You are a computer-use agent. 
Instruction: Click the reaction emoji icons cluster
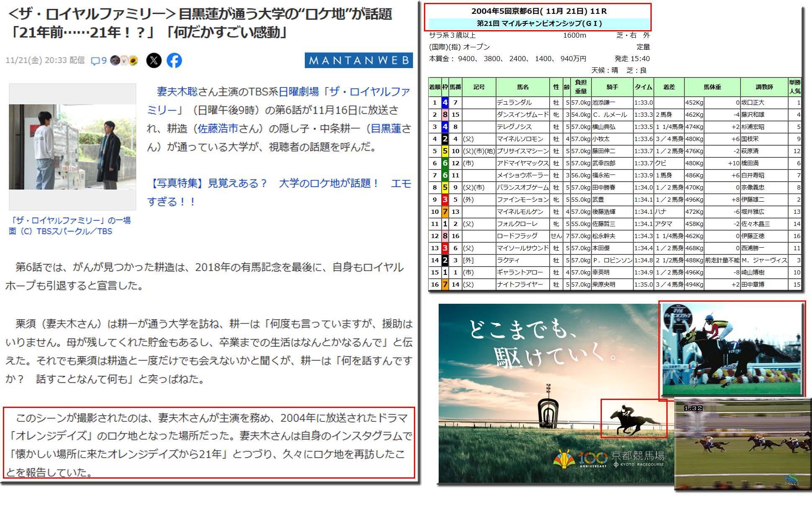tap(124, 61)
